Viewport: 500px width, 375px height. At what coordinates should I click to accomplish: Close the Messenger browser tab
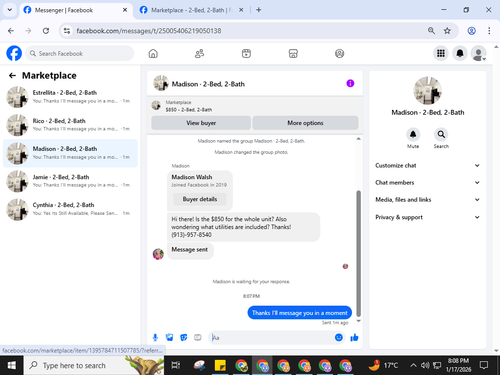125,10
